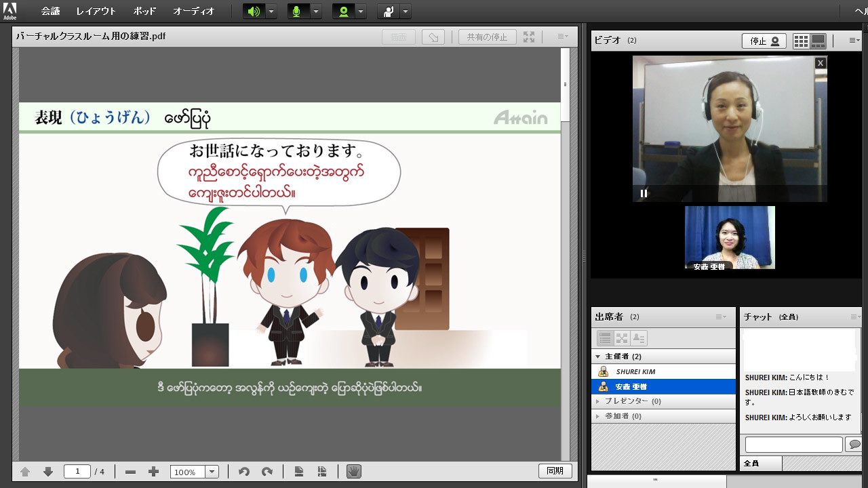Switch attendees pod to breakout room view
The width and height of the screenshot is (868, 488).
(622, 338)
